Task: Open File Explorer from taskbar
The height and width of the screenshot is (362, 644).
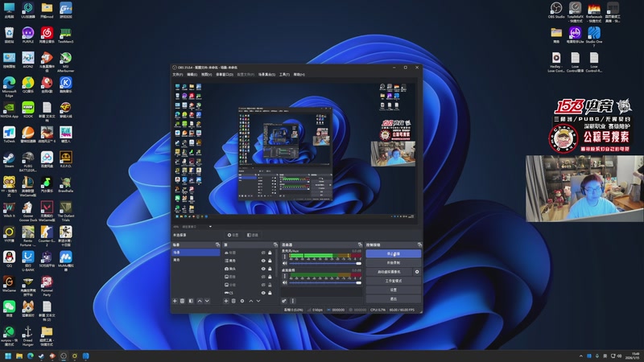Action: (19, 356)
